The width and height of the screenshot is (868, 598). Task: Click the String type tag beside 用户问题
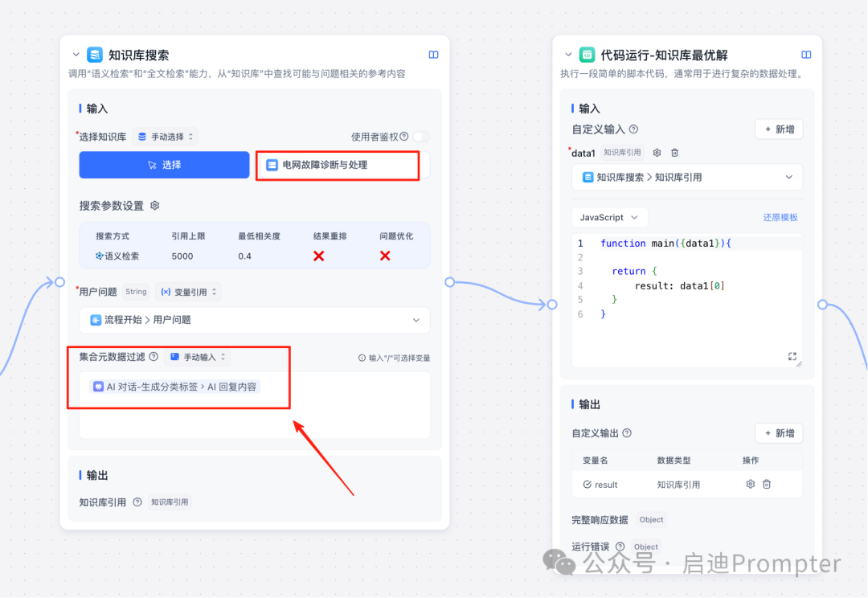point(136,292)
